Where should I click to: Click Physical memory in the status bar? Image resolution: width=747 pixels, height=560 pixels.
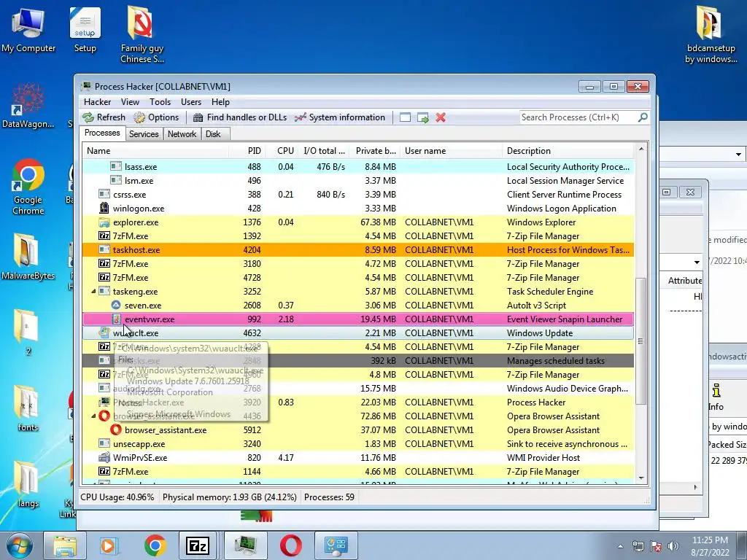(x=230, y=497)
